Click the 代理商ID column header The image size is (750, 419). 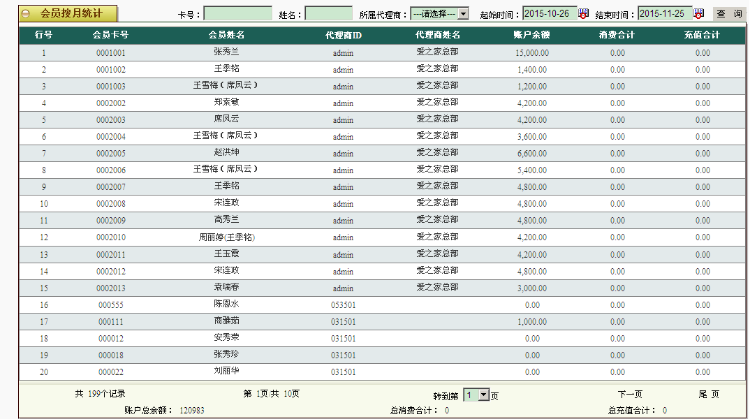343,35
